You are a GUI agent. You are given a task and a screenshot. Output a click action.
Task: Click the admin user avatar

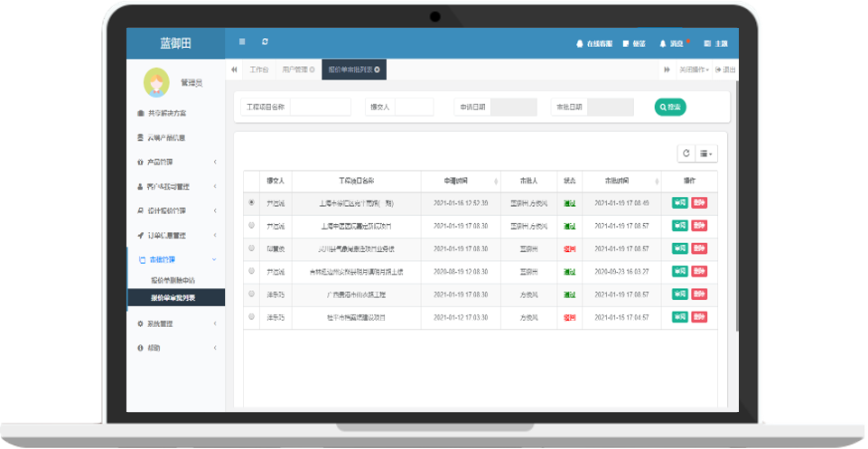pos(156,83)
